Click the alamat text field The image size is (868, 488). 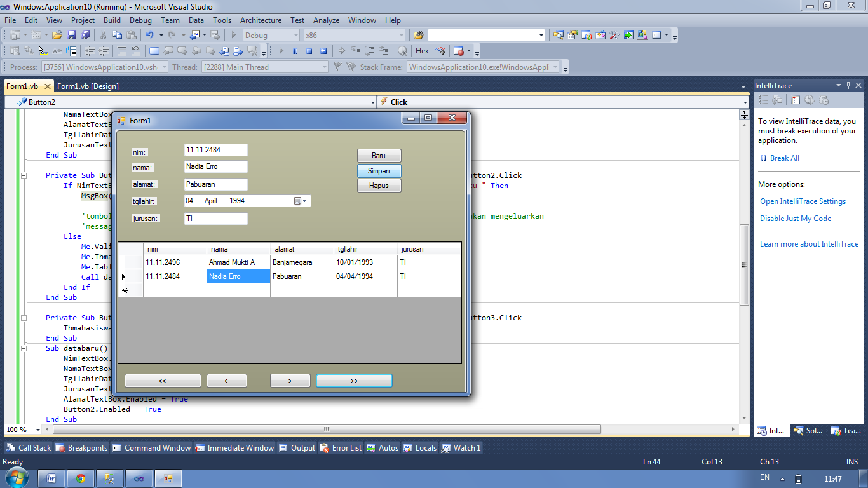(x=215, y=184)
